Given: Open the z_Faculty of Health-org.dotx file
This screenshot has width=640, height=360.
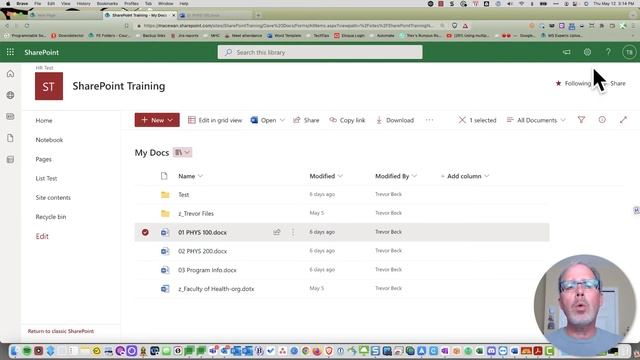Looking at the screenshot, I should click(x=216, y=289).
